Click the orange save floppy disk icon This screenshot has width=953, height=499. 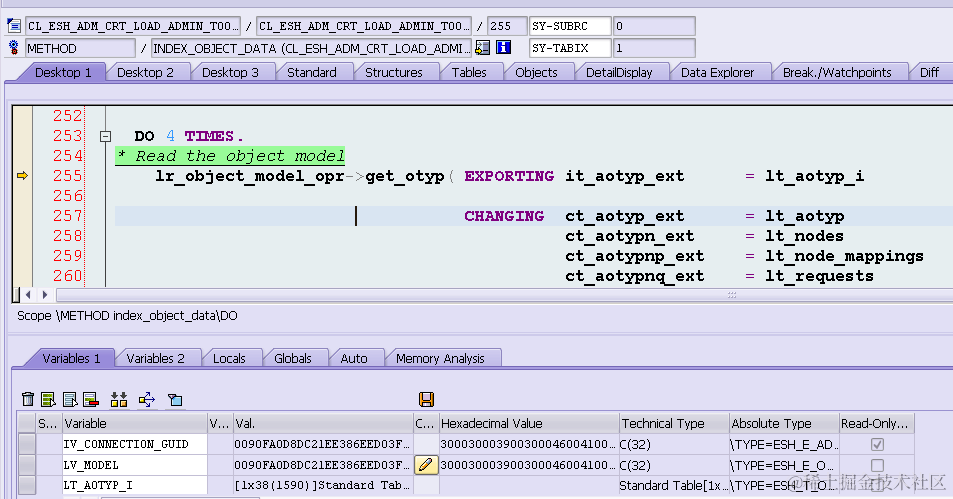[x=426, y=399]
